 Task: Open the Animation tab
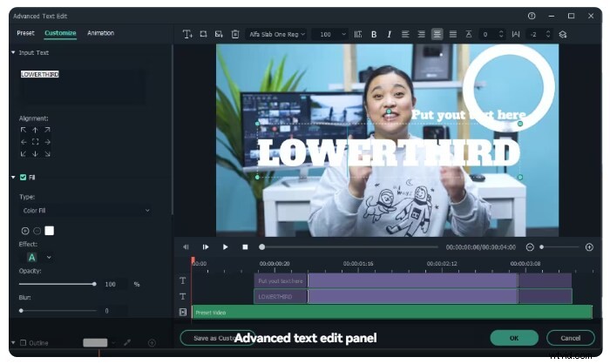click(x=100, y=33)
